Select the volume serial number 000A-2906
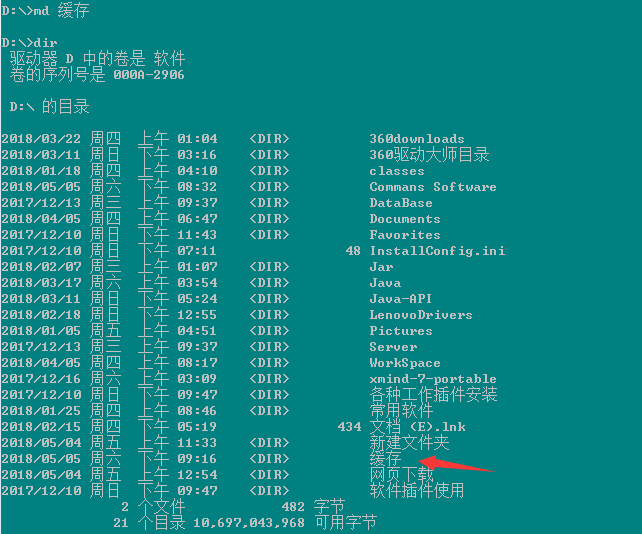Screen dimensions: 642x534 [x=149, y=75]
